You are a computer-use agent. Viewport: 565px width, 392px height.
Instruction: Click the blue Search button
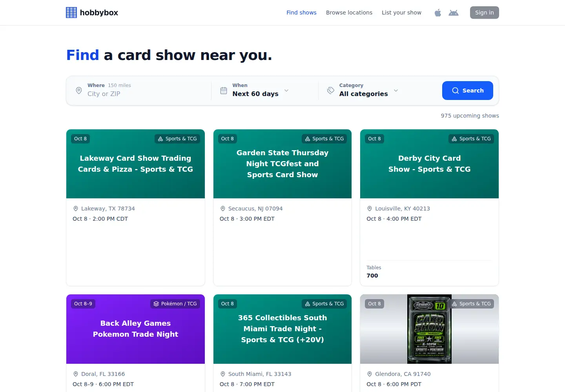point(468,91)
